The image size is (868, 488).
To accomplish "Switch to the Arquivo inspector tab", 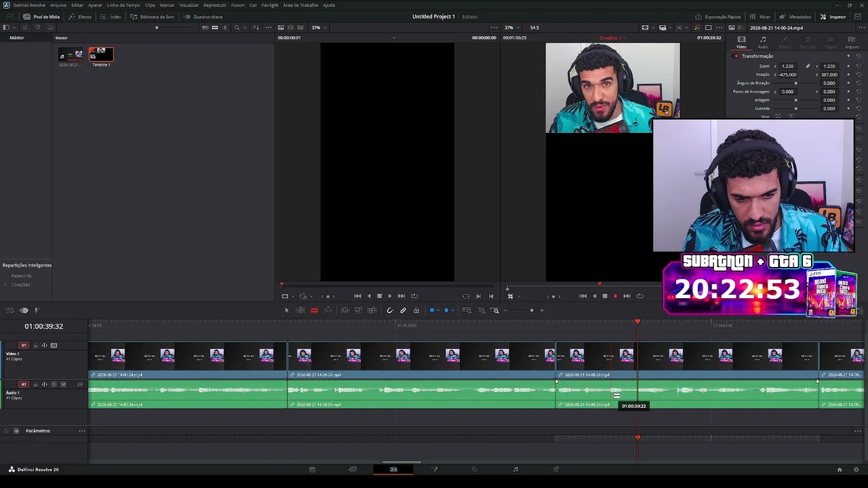I will [x=852, y=43].
